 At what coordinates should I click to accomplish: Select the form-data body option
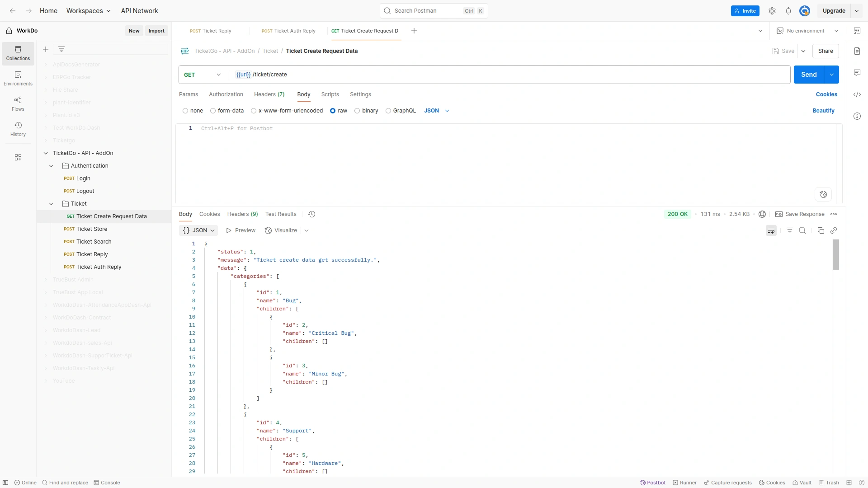point(213,111)
